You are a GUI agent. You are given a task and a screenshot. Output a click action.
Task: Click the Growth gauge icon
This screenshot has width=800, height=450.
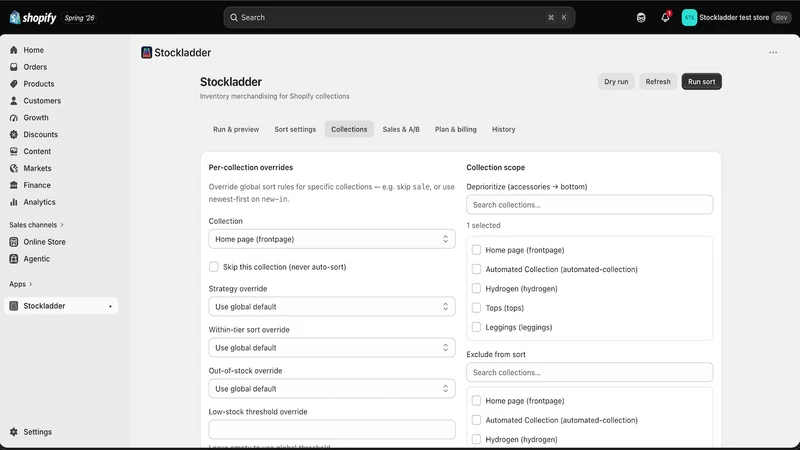point(14,117)
